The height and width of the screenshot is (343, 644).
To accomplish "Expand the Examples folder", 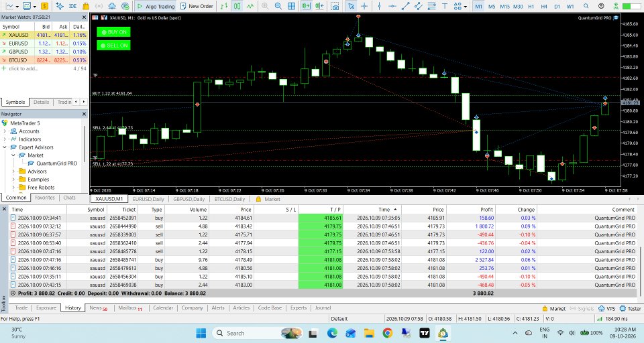I will point(13,180).
